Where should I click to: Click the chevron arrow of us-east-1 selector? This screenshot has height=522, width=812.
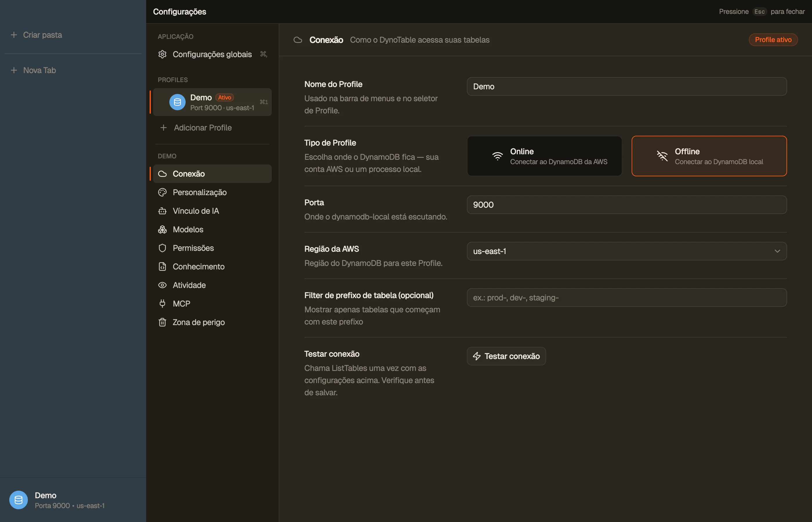(777, 251)
